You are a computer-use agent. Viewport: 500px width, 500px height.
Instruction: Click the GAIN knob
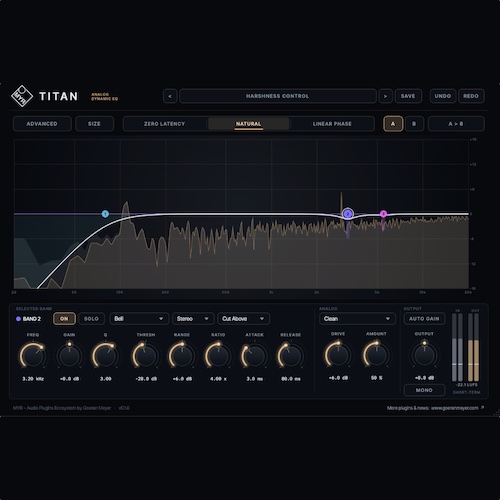[x=69, y=355]
